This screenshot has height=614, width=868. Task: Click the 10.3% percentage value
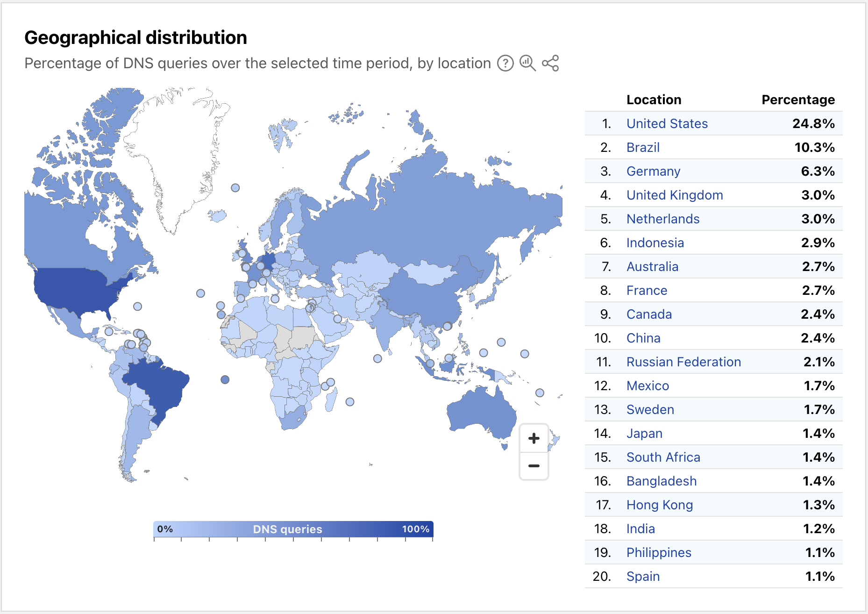(814, 147)
